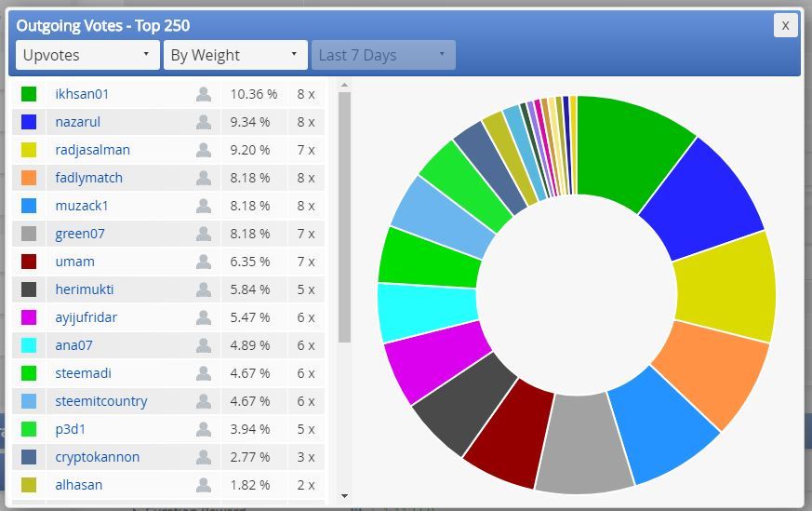Image resolution: width=812 pixels, height=511 pixels.
Task: Click the blue swatch for nazarul
Action: 29,122
